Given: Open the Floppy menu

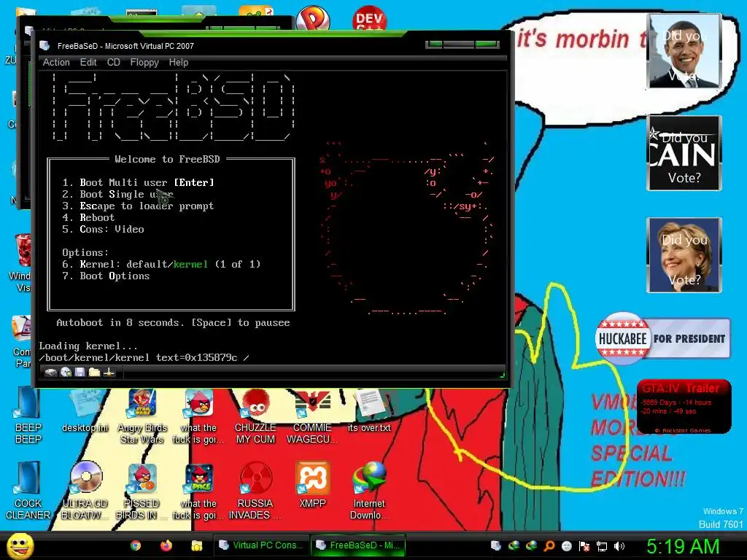Looking at the screenshot, I should click(x=144, y=63).
